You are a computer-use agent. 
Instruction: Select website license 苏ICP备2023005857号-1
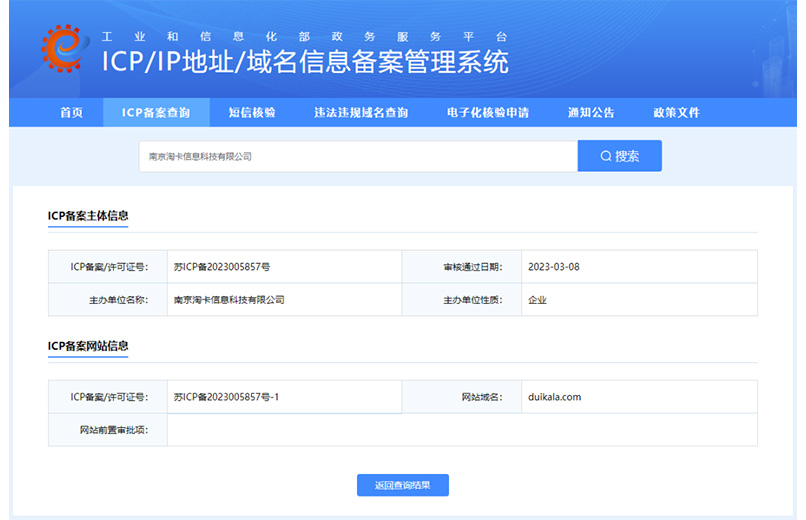226,397
